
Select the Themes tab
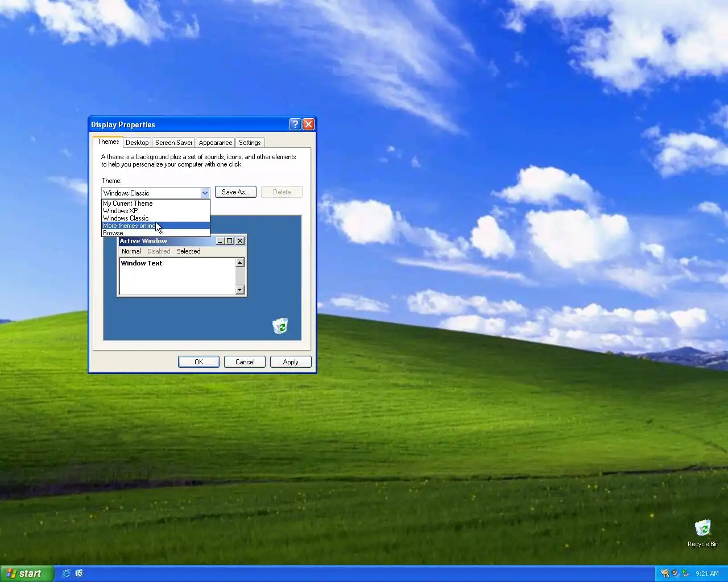tap(108, 142)
